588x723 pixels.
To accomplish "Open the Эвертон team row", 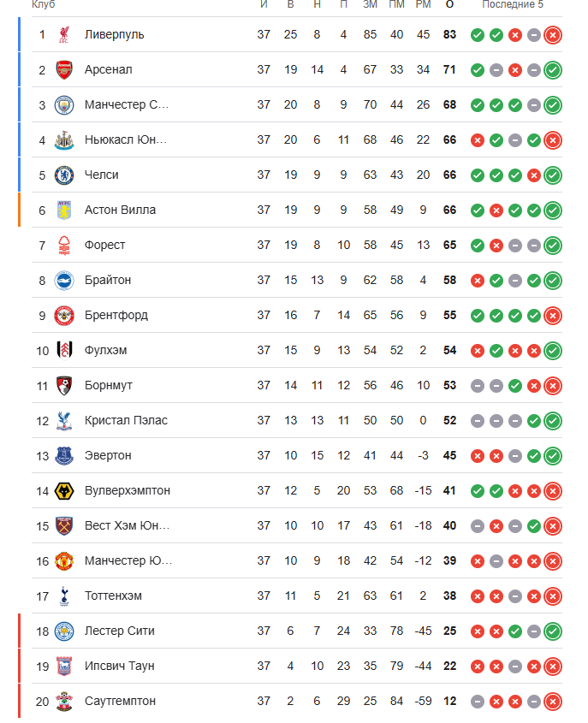I will pos(297,455).
